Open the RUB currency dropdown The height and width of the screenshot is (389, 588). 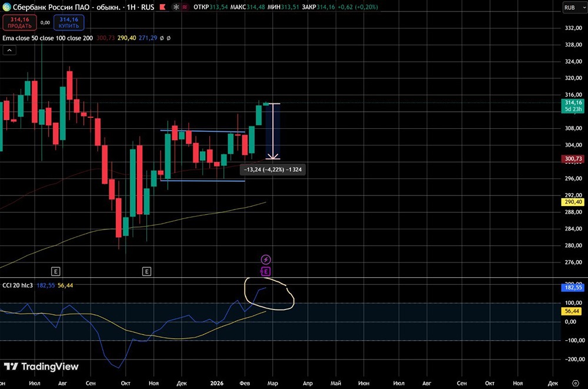pos(574,8)
